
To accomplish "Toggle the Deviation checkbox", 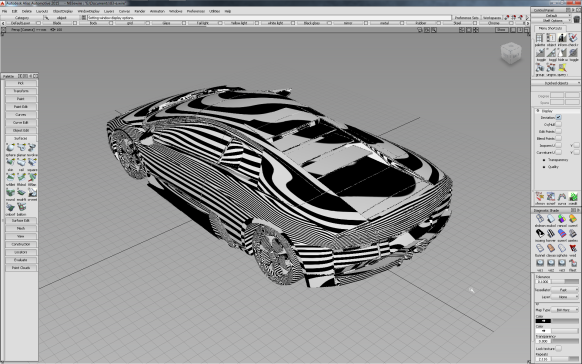I will (558, 117).
